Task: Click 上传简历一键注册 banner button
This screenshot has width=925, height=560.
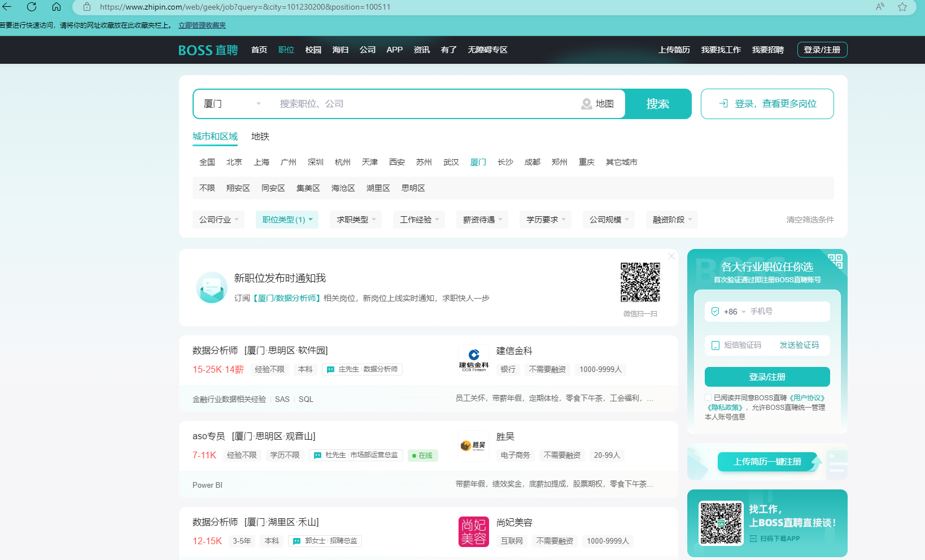Action: [767, 462]
